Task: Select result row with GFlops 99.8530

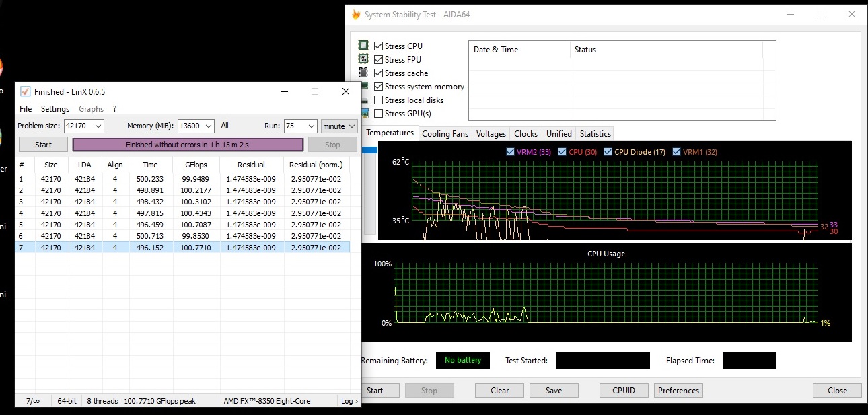Action: pos(182,236)
